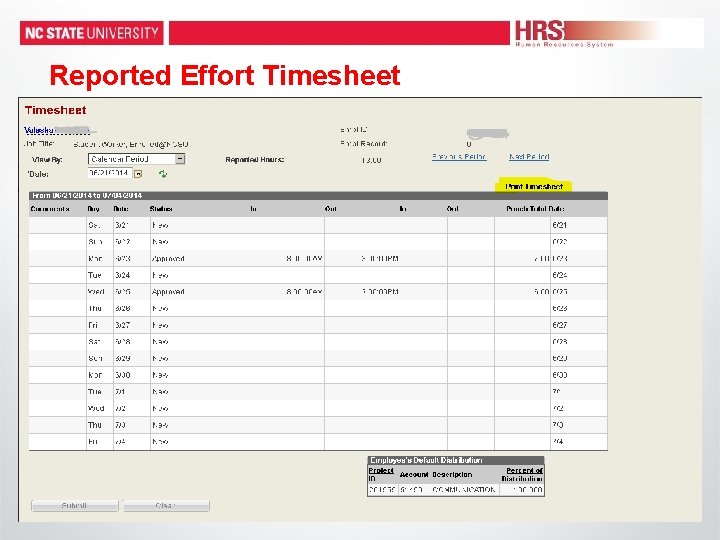The image size is (720, 540).
Task: Click the date range header From 06/21/2014
Action: point(87,196)
